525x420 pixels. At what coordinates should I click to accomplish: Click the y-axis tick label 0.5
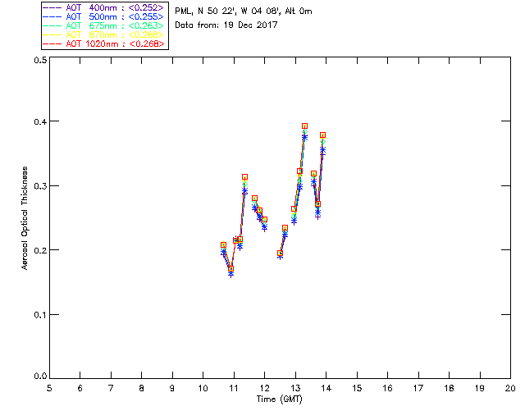40,60
